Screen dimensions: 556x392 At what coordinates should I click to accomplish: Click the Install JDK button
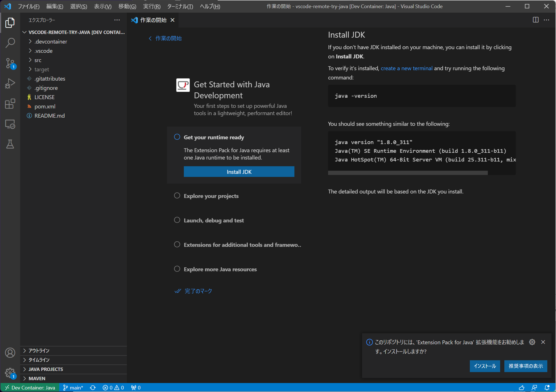click(239, 172)
